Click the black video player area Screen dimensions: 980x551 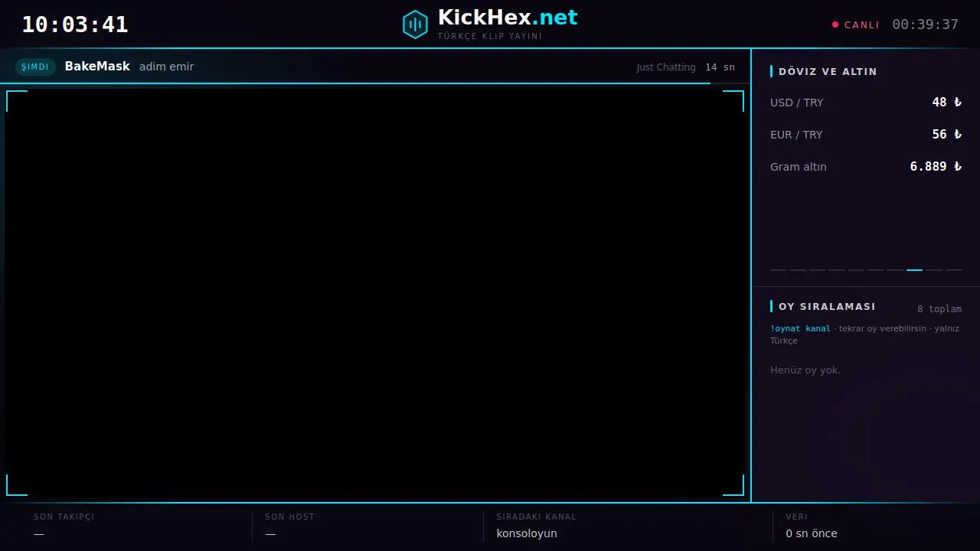point(375,293)
